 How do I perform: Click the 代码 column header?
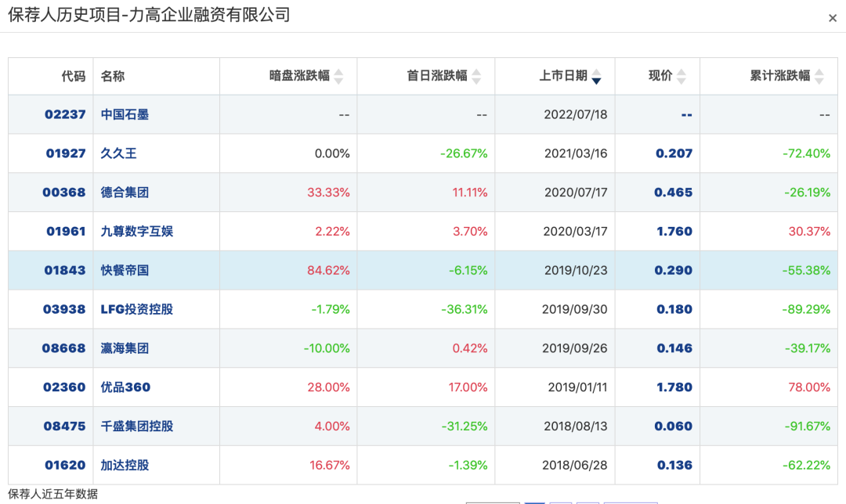[73, 76]
